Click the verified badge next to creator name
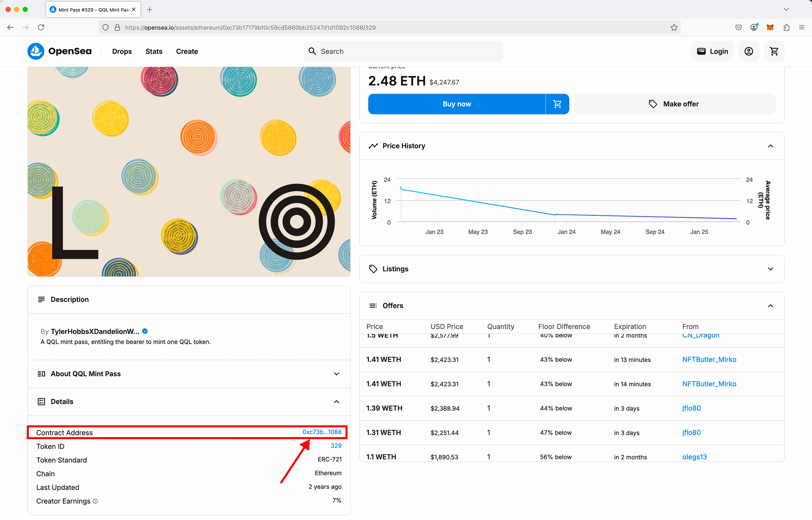 tap(145, 331)
